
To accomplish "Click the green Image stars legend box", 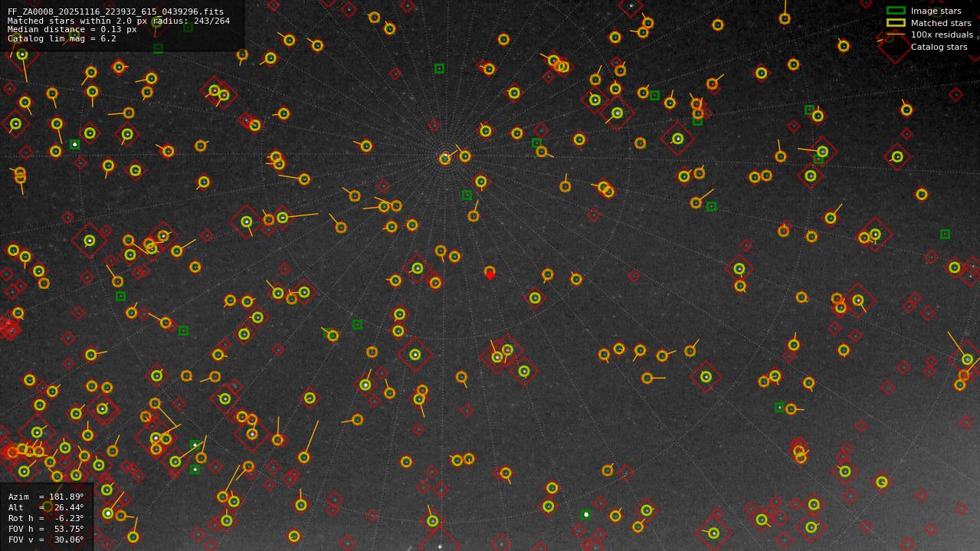I will (x=896, y=11).
